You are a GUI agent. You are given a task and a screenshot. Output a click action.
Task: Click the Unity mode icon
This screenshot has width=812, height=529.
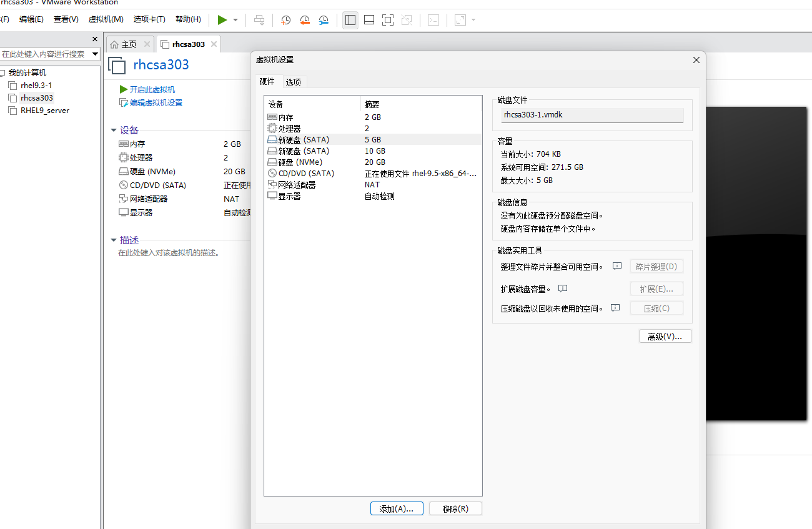407,20
